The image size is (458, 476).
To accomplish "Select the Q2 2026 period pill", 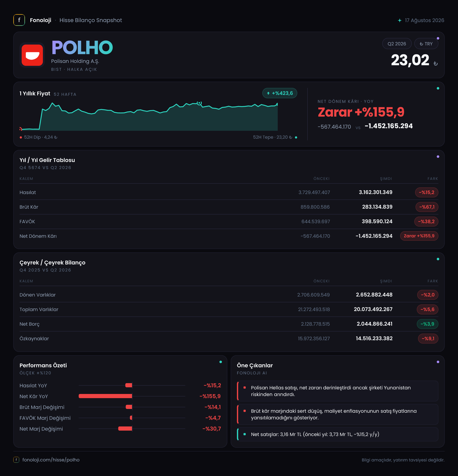I will [x=397, y=44].
